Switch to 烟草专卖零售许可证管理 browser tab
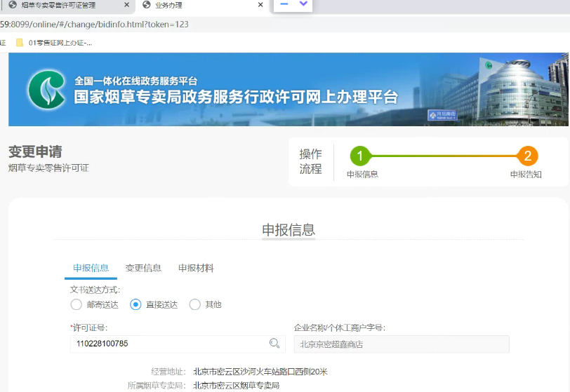The height and width of the screenshot is (392, 570). [68, 5]
